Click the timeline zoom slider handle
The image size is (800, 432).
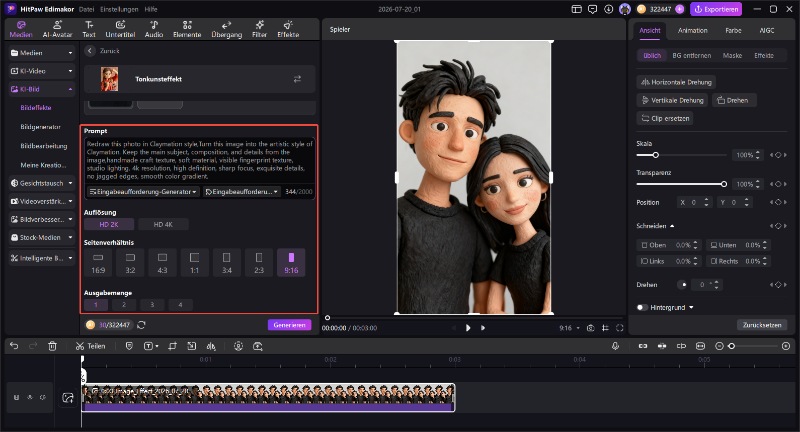click(731, 346)
